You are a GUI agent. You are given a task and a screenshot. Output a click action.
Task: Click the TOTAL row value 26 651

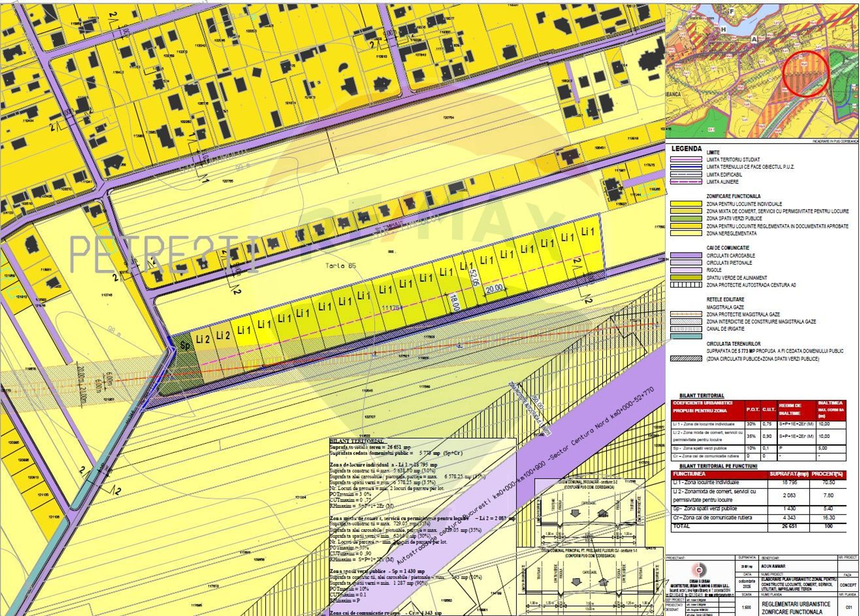click(789, 526)
